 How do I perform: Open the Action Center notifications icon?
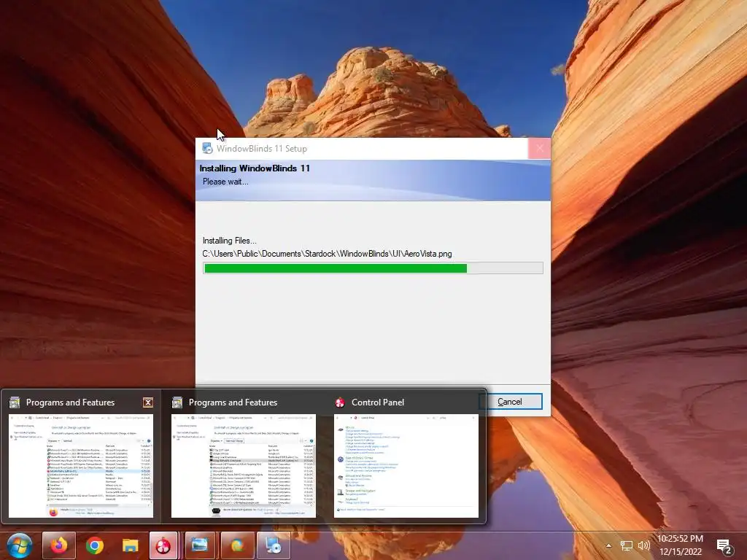724,546
